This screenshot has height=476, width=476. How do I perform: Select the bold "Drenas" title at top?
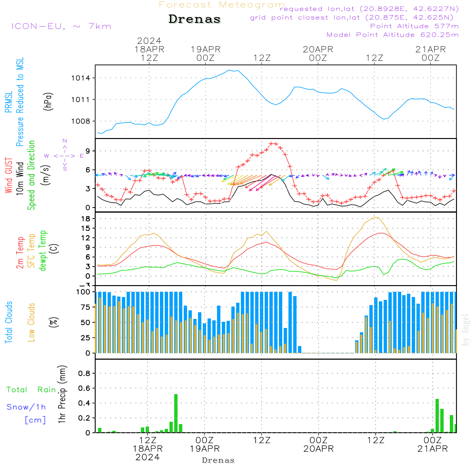(195, 19)
